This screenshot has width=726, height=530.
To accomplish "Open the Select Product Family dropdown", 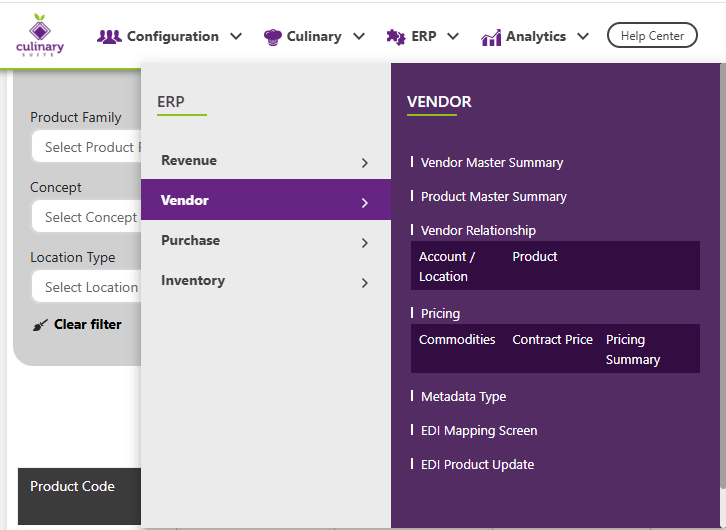I will click(x=86, y=147).
